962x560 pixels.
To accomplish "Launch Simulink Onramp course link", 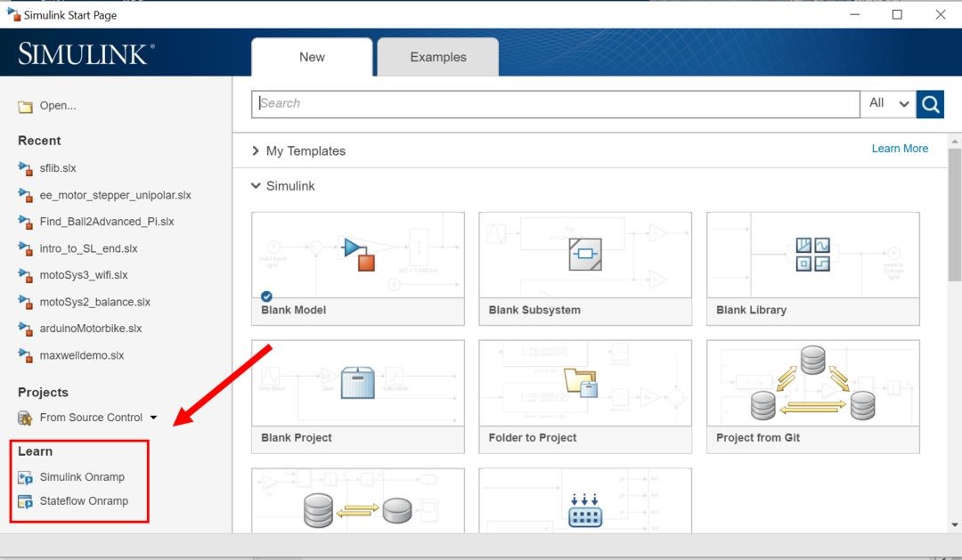I will (82, 477).
